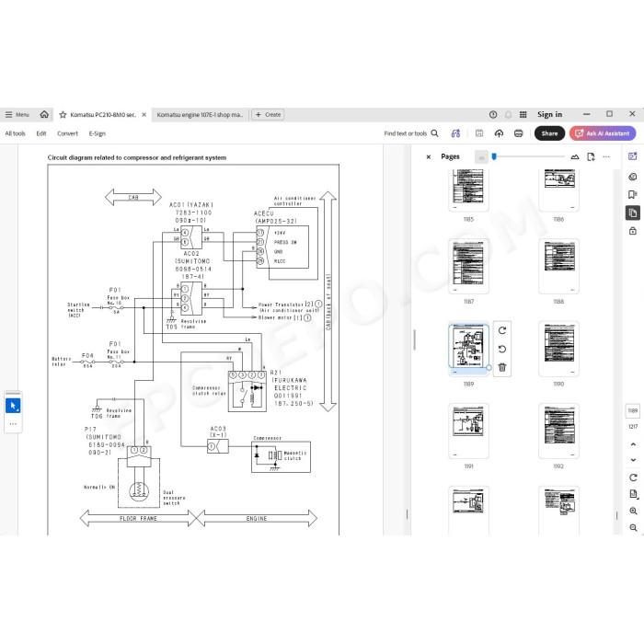This screenshot has height=644, width=644.
Task: Go to previous page with up chevron
Action: coord(633,444)
